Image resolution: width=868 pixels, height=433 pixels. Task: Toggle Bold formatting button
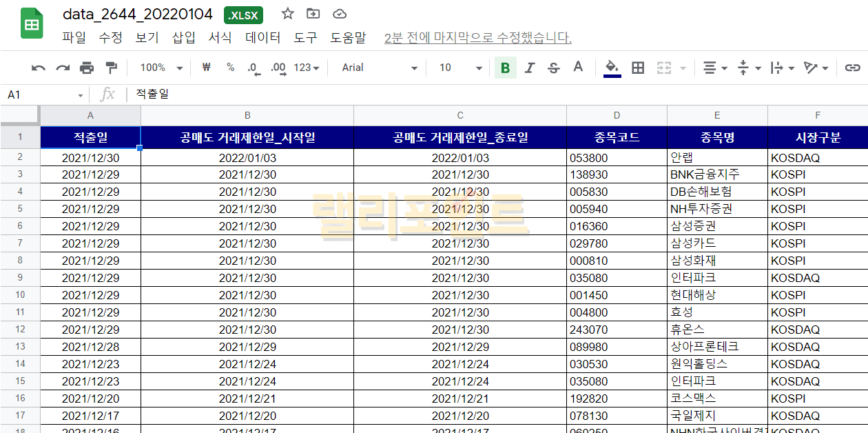pyautogui.click(x=505, y=68)
